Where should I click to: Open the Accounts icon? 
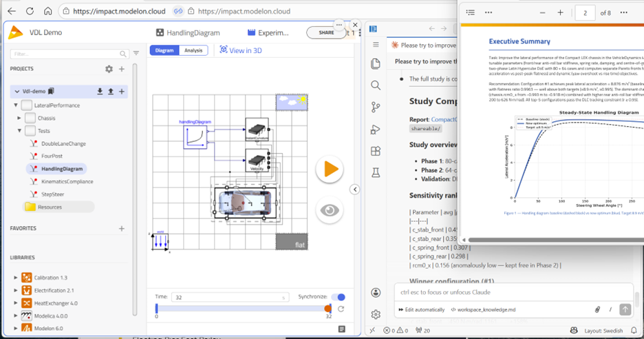pos(376,293)
